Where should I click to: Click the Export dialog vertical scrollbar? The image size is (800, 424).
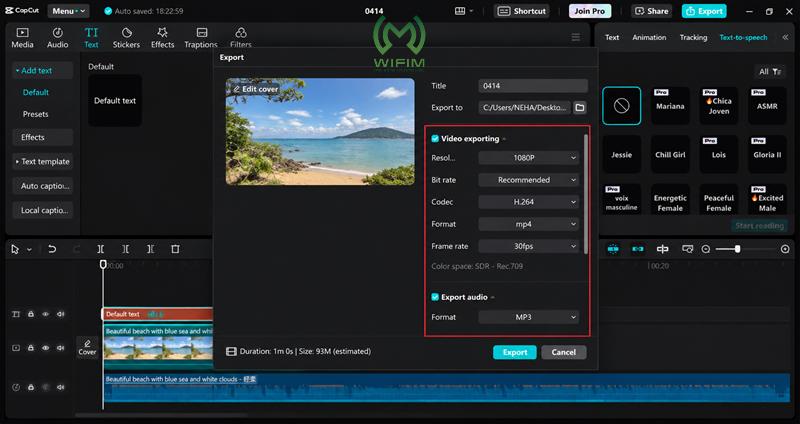586,194
